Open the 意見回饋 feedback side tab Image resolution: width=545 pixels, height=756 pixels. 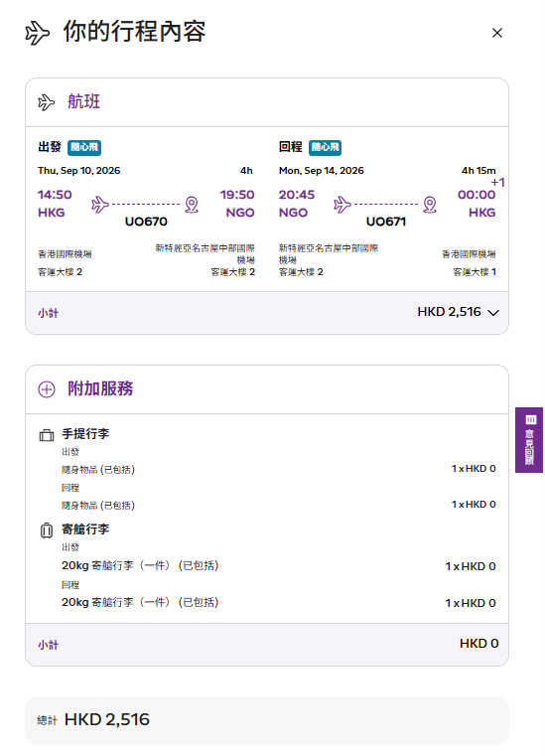coord(529,440)
